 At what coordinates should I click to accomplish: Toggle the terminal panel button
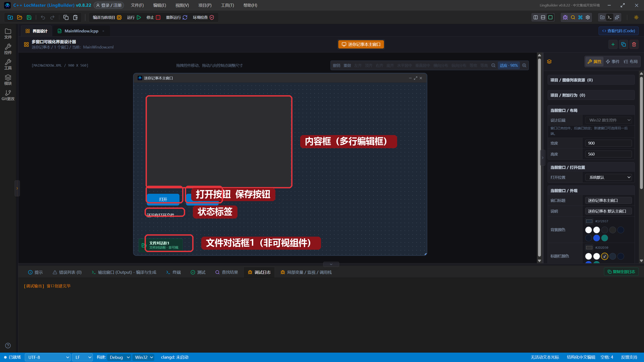[610, 17]
